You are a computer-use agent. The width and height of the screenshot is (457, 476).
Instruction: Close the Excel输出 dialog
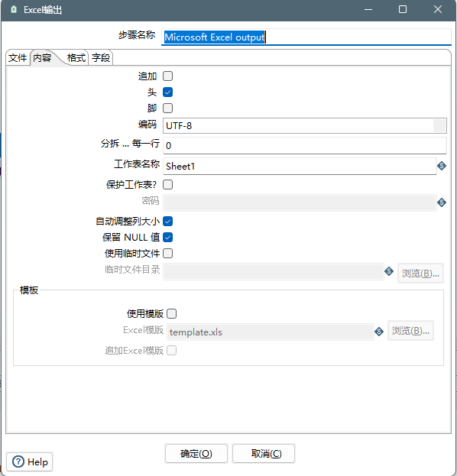438,10
